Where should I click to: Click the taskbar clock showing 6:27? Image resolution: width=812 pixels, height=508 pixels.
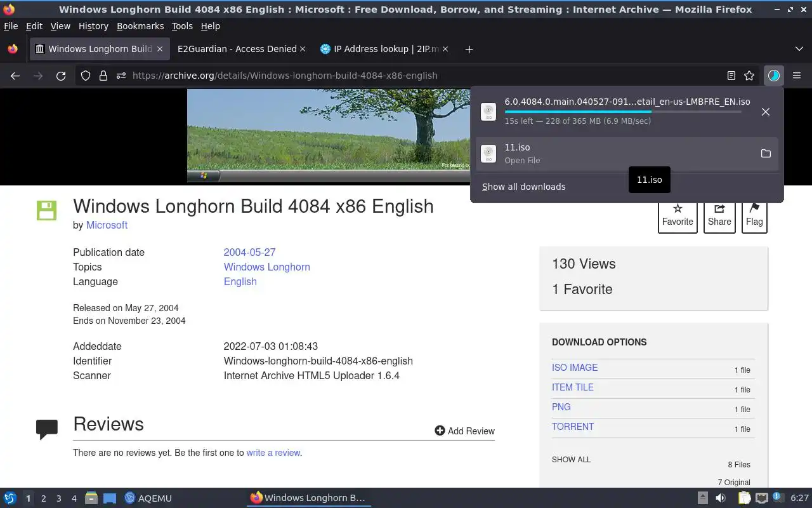[x=799, y=498]
